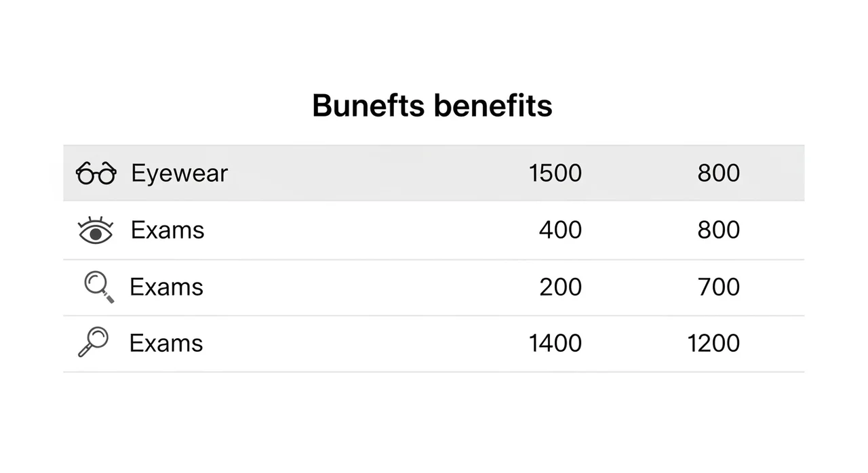Click the 700 value
This screenshot has height=473, width=868.
(x=718, y=287)
